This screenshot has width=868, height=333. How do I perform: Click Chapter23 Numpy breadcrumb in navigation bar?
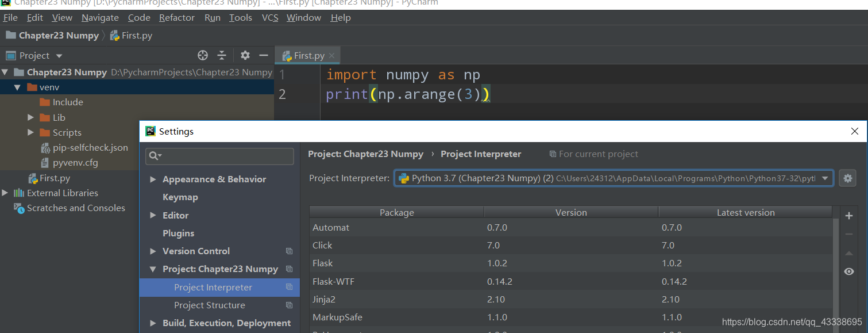coord(52,35)
